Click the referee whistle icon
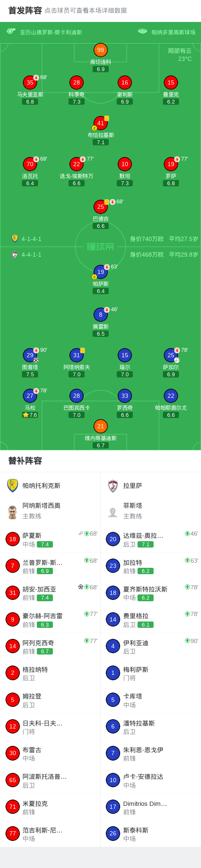Screen dimensions: 201x868 point(11,31)
